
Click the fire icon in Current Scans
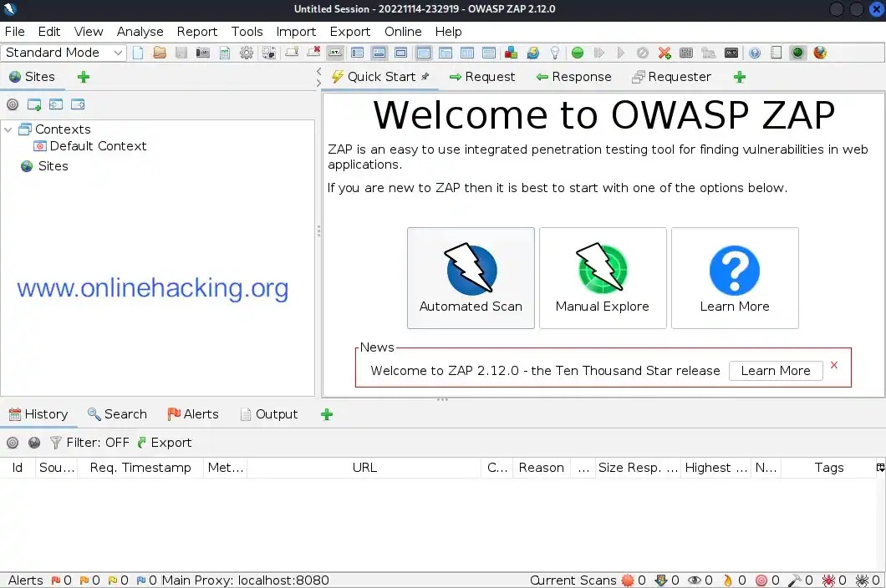pos(728,580)
